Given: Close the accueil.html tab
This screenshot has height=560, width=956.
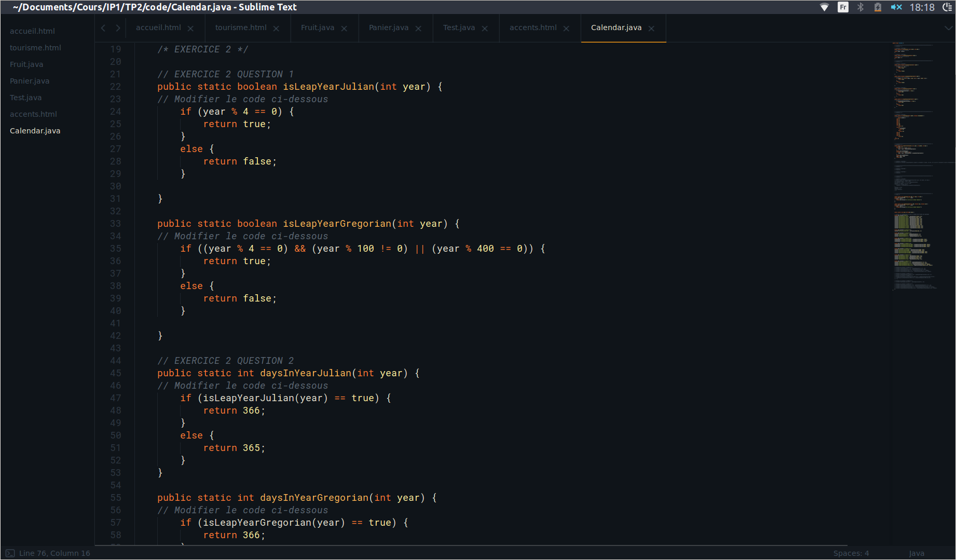Looking at the screenshot, I should coord(190,29).
